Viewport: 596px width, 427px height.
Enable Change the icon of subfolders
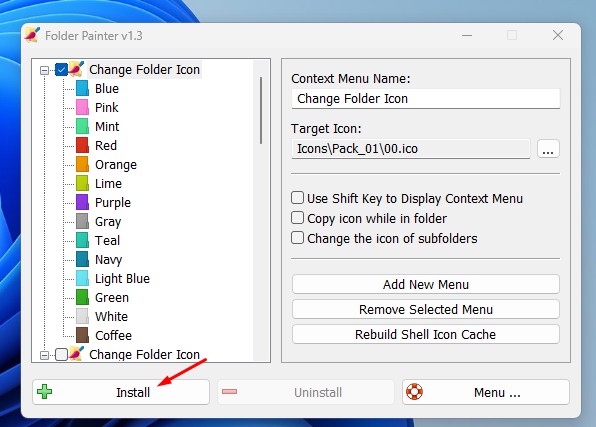point(297,238)
